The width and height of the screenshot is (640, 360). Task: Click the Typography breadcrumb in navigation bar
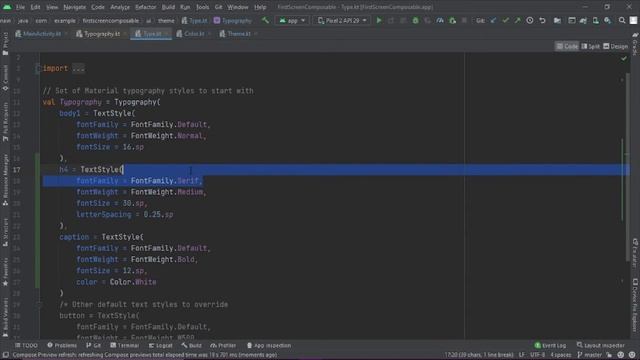click(233, 20)
